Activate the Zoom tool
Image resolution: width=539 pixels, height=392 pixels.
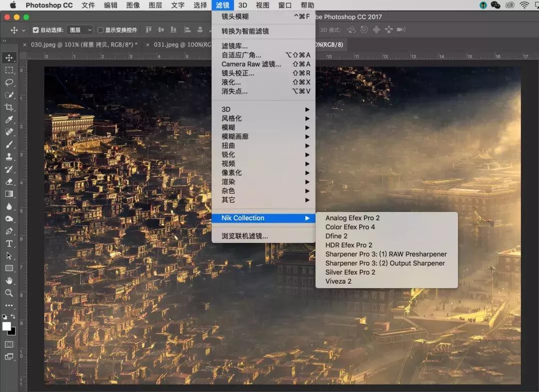pos(9,293)
